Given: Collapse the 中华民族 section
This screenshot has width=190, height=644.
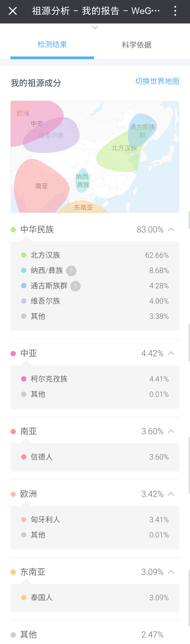Looking at the screenshot, I should click(x=171, y=230).
